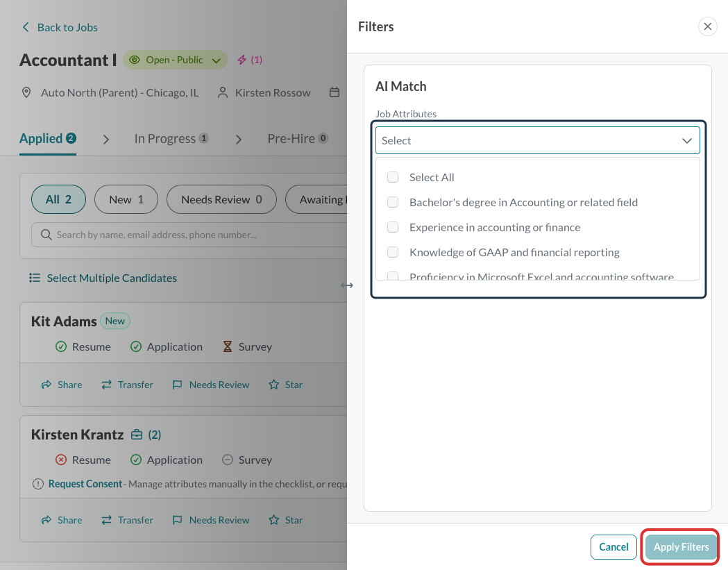Click the Star icon on Kit Adams' card
Viewport: 728px width, 570px height.
274,385
